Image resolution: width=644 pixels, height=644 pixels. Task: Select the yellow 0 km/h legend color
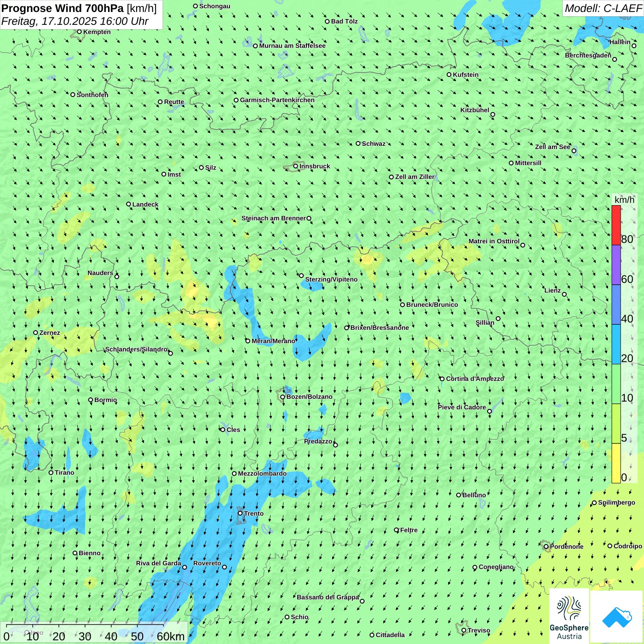click(x=616, y=463)
